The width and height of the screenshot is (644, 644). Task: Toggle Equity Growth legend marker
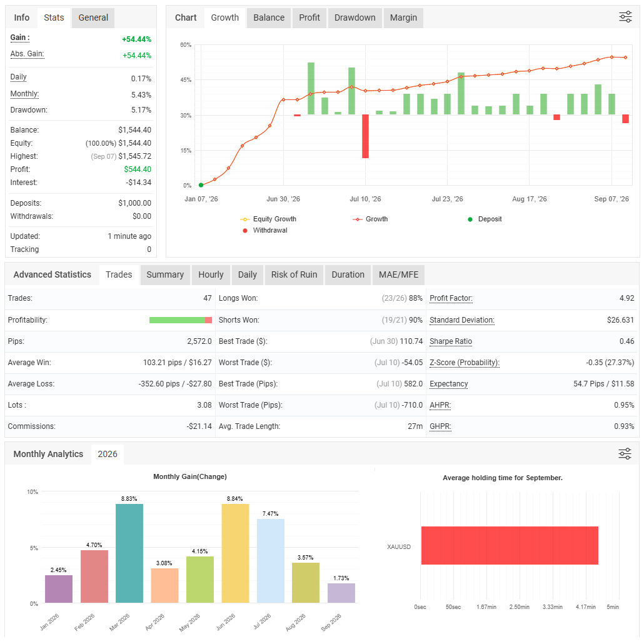click(x=245, y=219)
